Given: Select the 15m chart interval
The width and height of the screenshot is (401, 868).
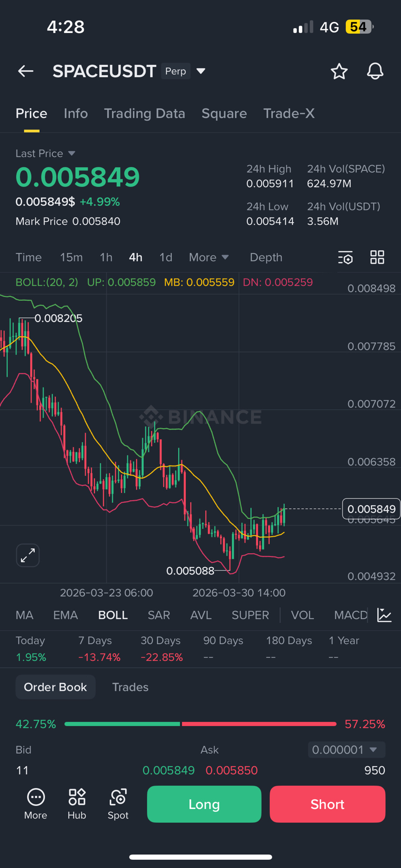Looking at the screenshot, I should pyautogui.click(x=71, y=257).
